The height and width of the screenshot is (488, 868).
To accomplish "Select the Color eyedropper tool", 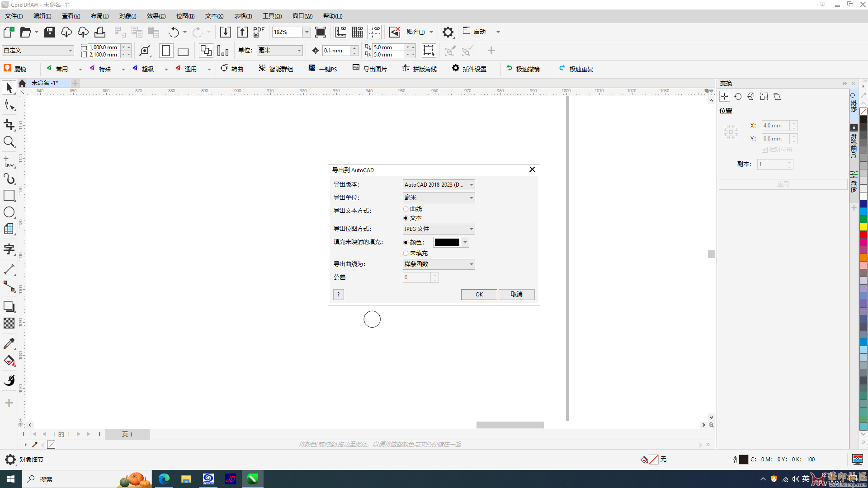I will tap(9, 343).
